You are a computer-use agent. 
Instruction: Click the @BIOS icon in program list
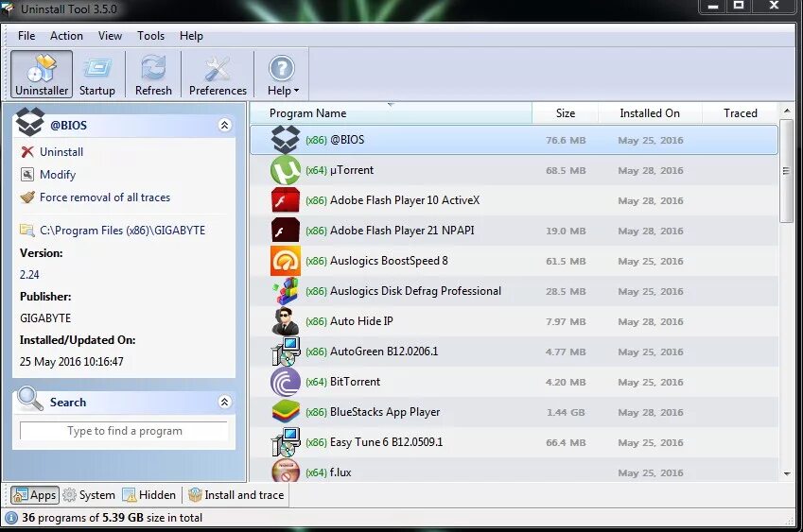pyautogui.click(x=286, y=140)
